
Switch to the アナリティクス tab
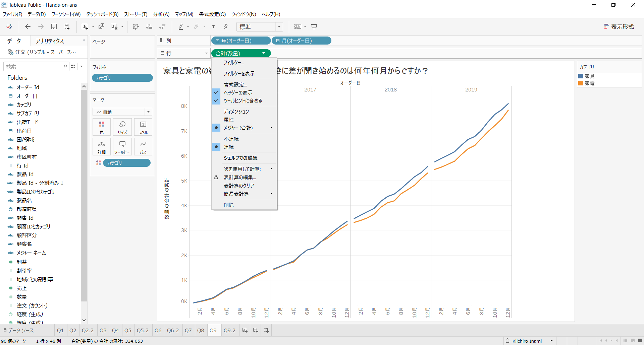point(50,41)
